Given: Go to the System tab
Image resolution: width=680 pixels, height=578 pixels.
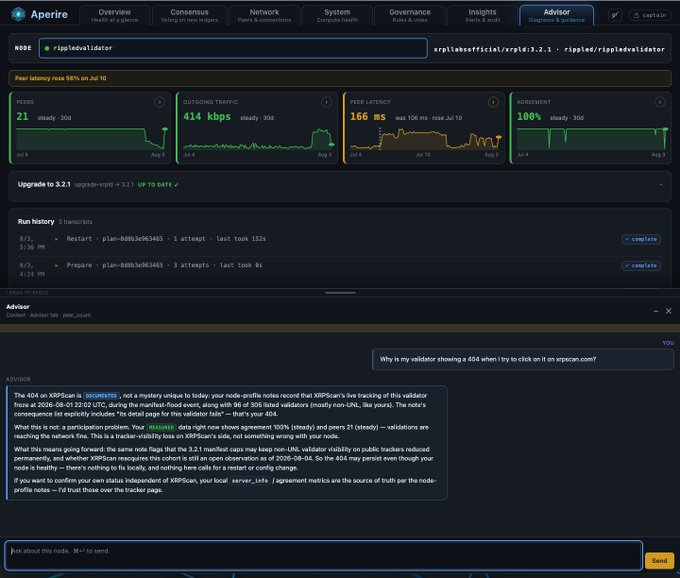Looking at the screenshot, I should 337,15.
